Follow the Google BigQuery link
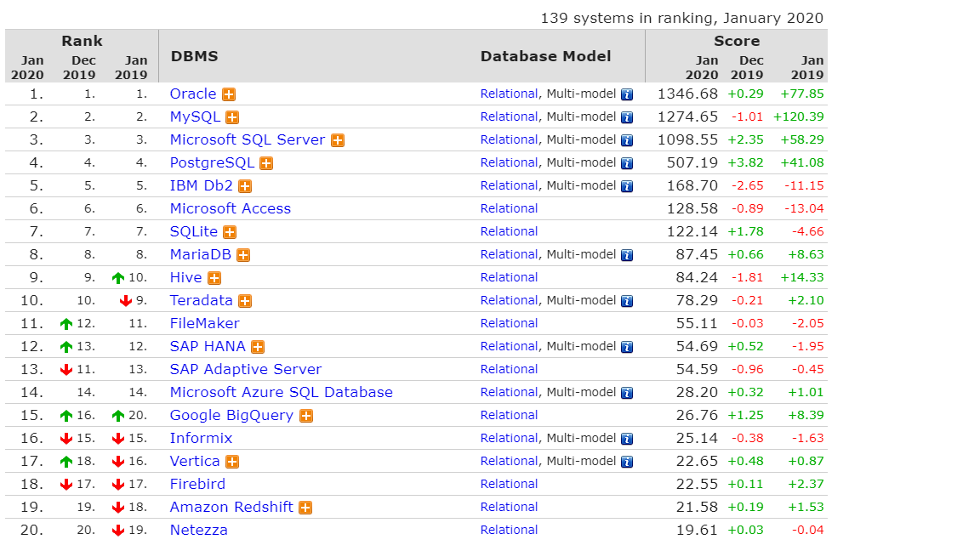This screenshot has height=551, width=980. pyautogui.click(x=232, y=416)
